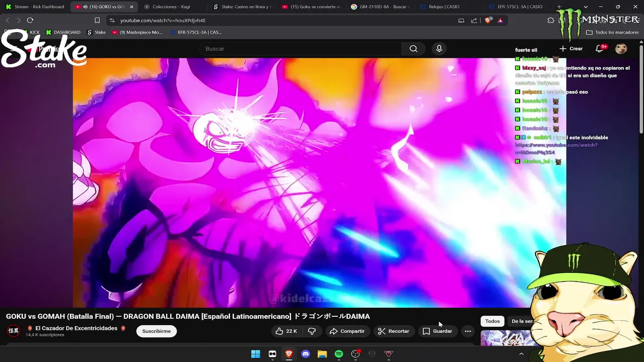The width and height of the screenshot is (644, 362).
Task: Open the share icon in address bar
Action: [x=474, y=21]
